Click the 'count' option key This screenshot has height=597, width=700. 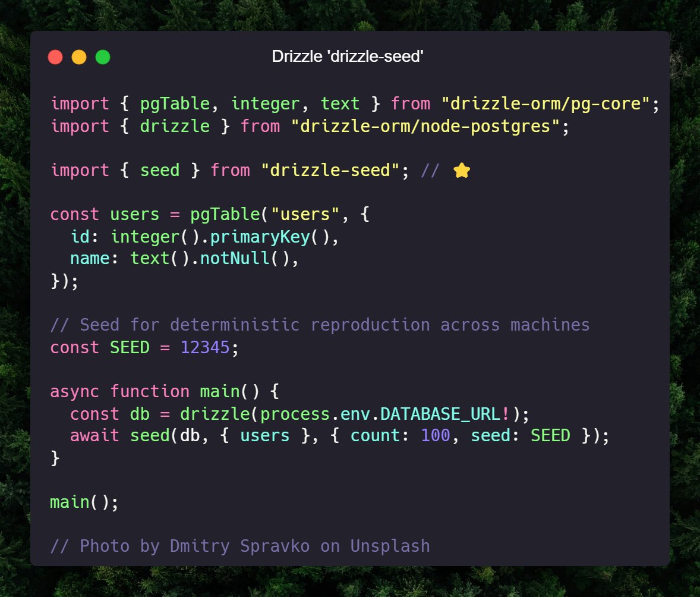[x=375, y=435]
